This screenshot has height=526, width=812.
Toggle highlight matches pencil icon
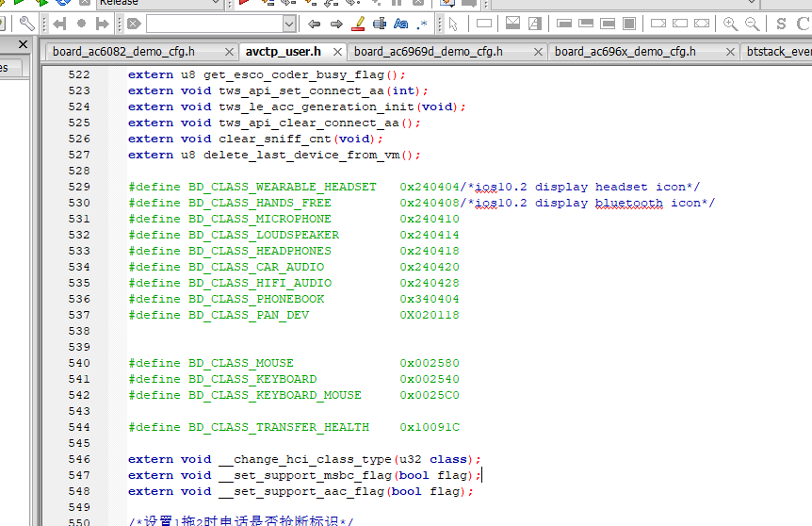(x=358, y=24)
